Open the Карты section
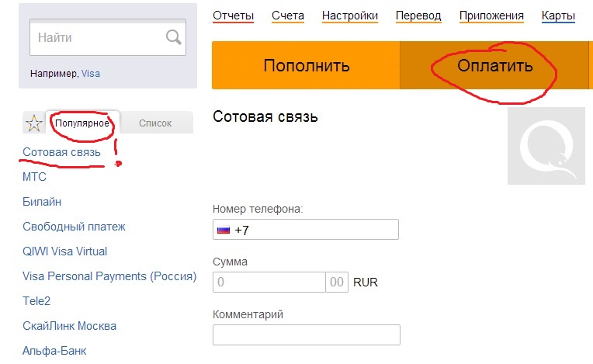 (x=559, y=16)
